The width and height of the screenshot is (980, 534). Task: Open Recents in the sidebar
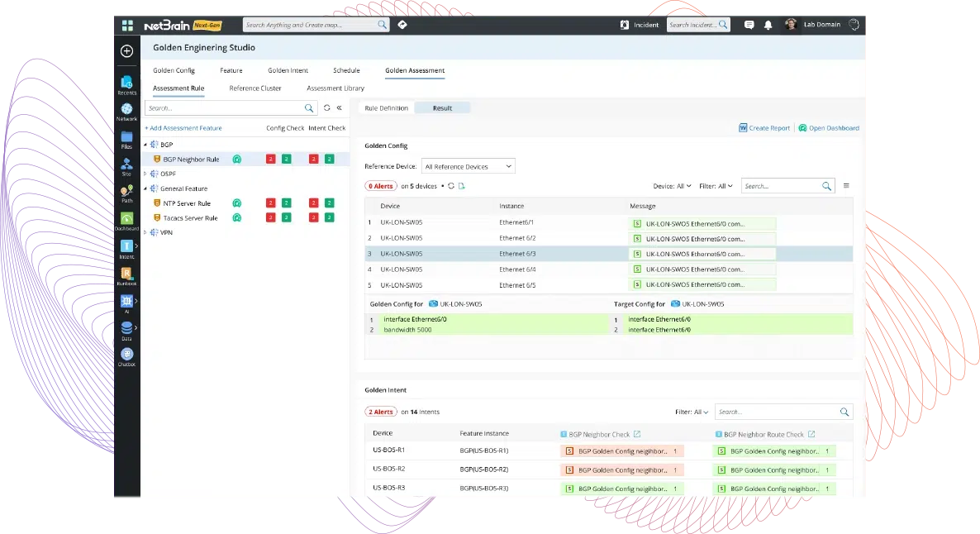pyautogui.click(x=127, y=85)
